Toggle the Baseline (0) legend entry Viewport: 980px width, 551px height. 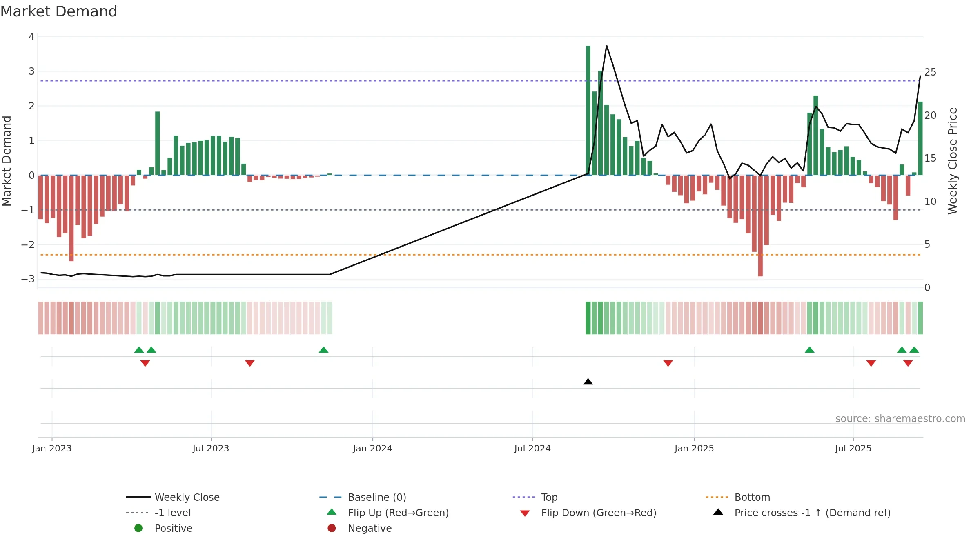coord(363,497)
